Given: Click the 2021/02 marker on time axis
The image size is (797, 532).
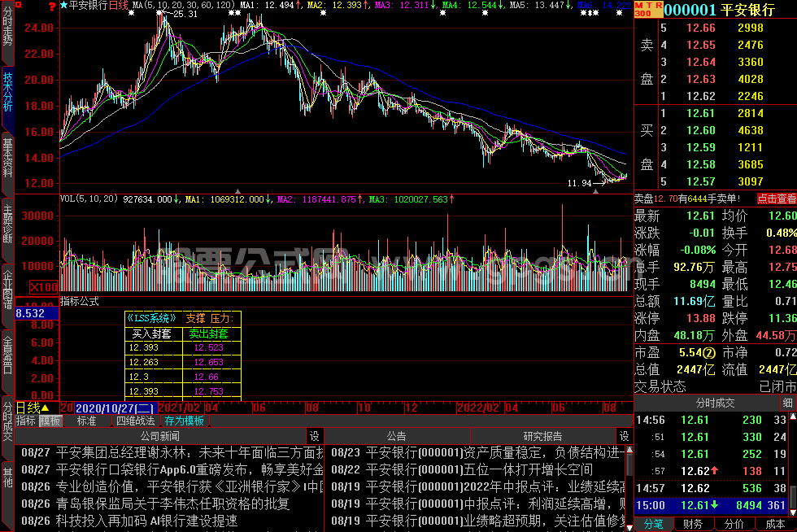Looking at the screenshot, I should coord(180,408).
